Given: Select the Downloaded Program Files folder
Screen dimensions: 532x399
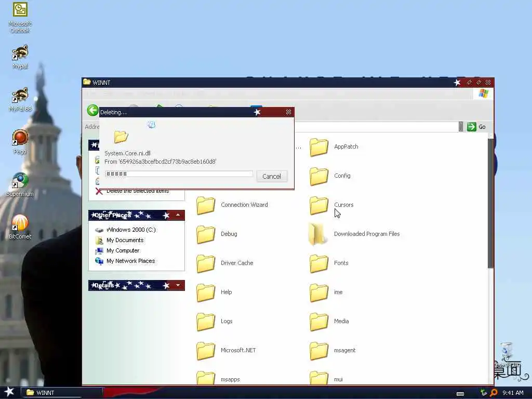Looking at the screenshot, I should (x=354, y=234).
